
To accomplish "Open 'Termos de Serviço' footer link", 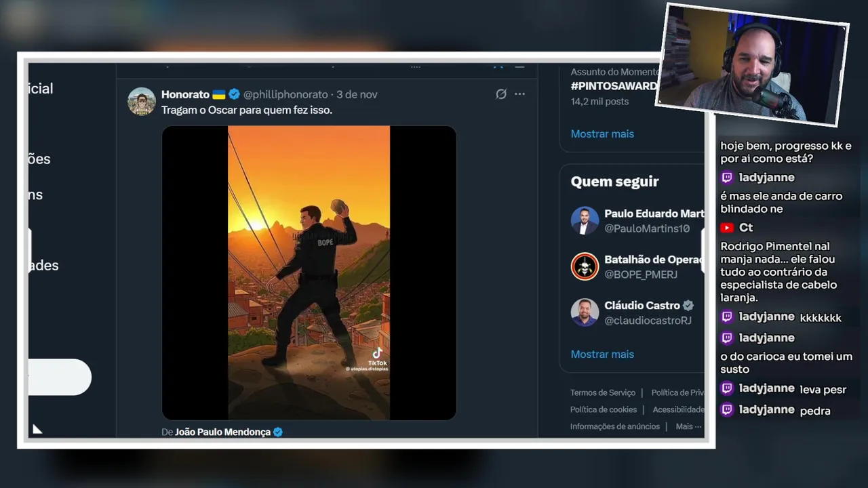I will coord(603,392).
